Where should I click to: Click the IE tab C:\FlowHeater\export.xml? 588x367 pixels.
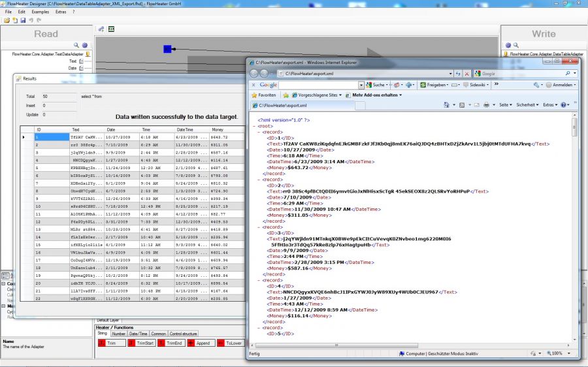tap(302, 105)
